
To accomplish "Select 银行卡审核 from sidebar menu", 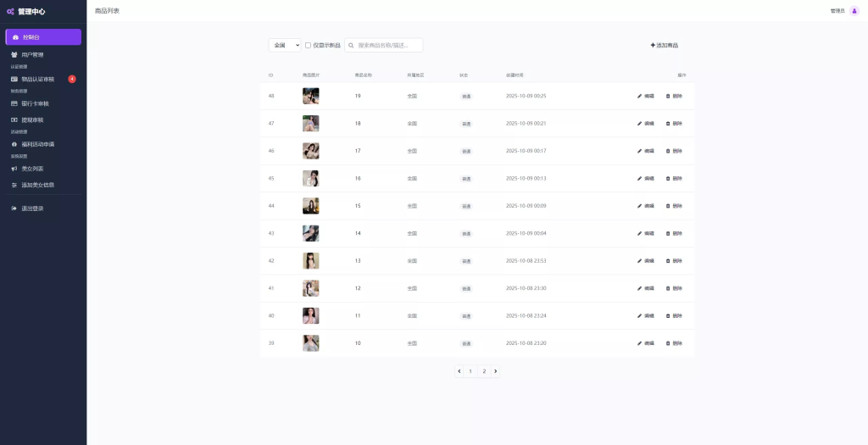I will coord(35,103).
